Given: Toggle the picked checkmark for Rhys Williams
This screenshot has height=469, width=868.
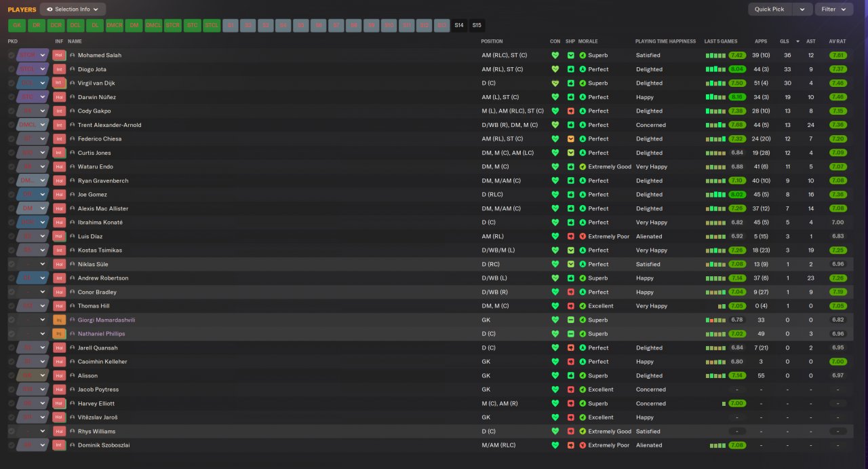Looking at the screenshot, I should point(12,431).
